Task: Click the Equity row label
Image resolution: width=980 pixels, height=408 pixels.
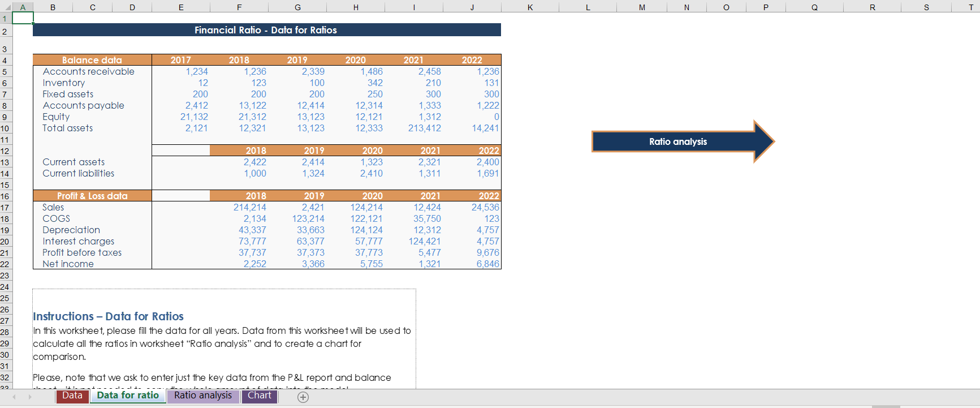Action: coord(56,117)
